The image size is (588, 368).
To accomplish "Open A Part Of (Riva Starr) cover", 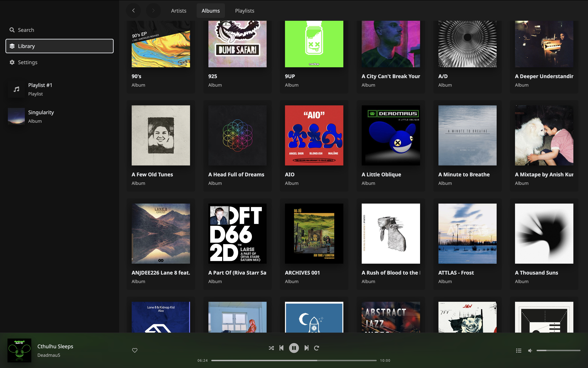I will (x=238, y=234).
